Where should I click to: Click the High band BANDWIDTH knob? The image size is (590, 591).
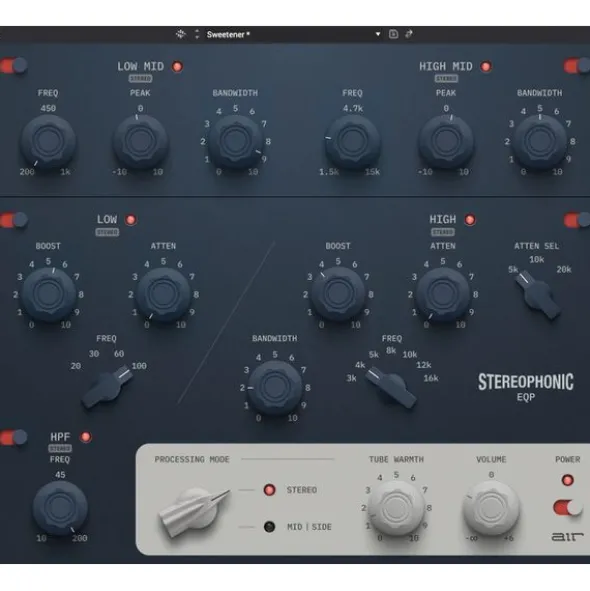(275, 387)
